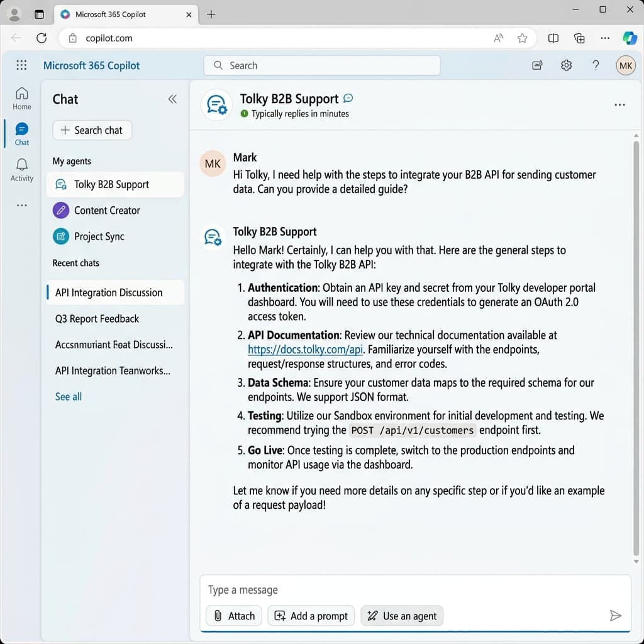
Task: Open API Integration Discussion chat
Action: 116,292
